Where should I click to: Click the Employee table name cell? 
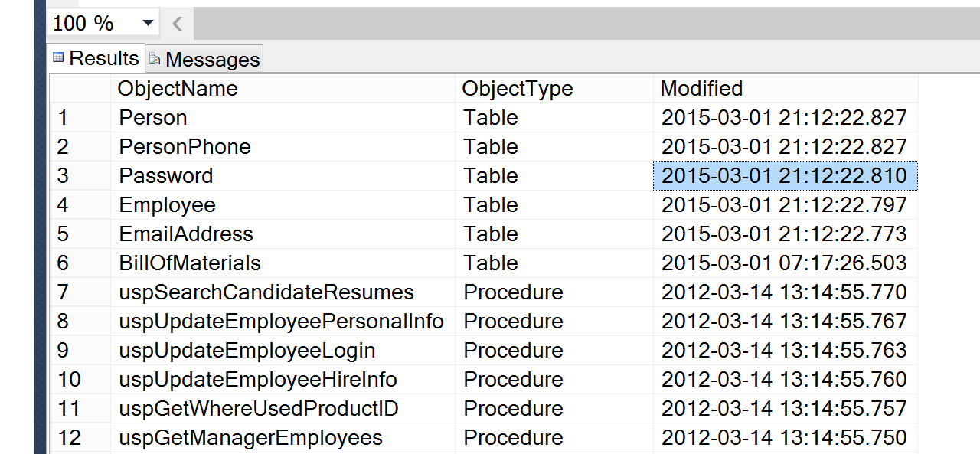[167, 204]
